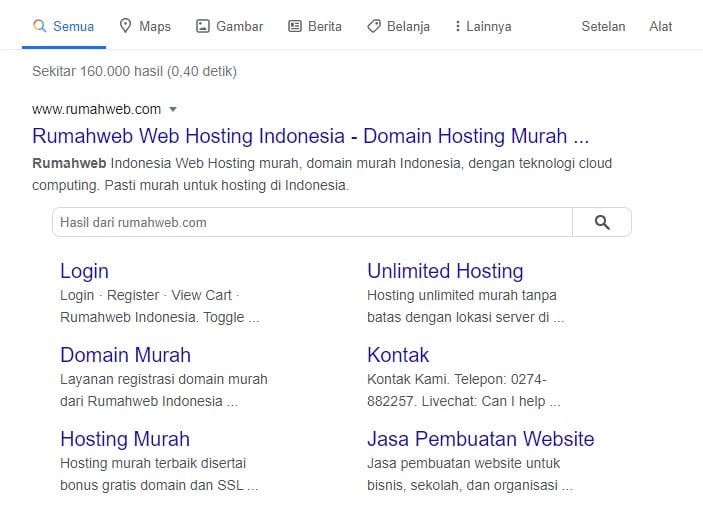This screenshot has height=520, width=703.
Task: Click the Kontak Kami Telepon description
Action: (464, 390)
